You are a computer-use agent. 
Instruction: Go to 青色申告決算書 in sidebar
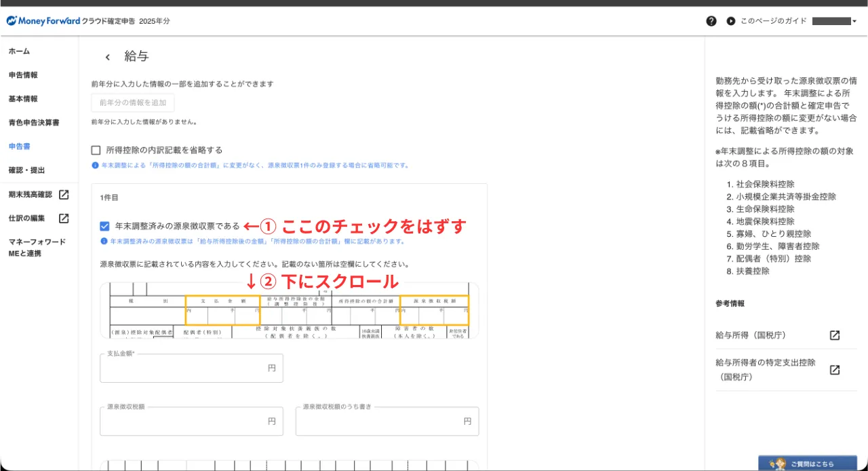tap(34, 123)
